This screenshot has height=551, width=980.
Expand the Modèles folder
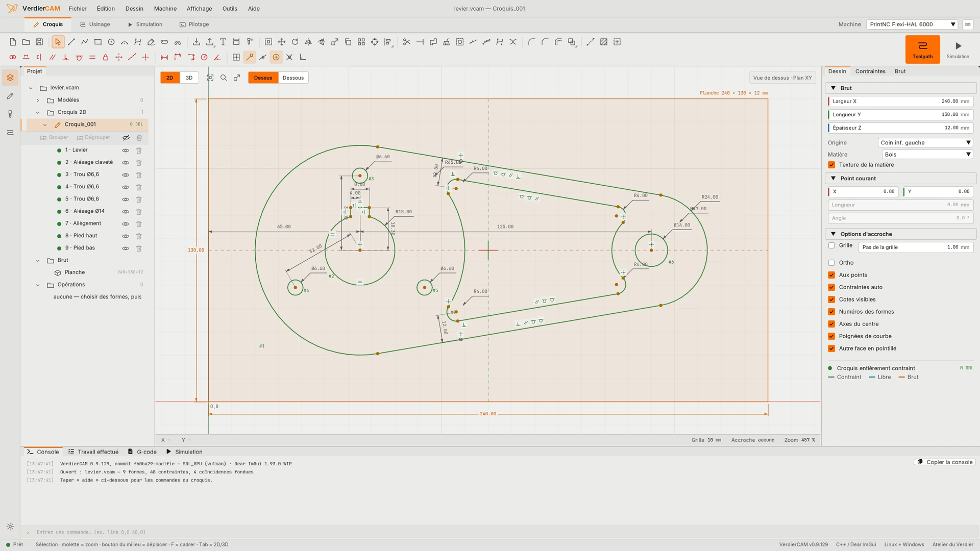click(x=38, y=100)
